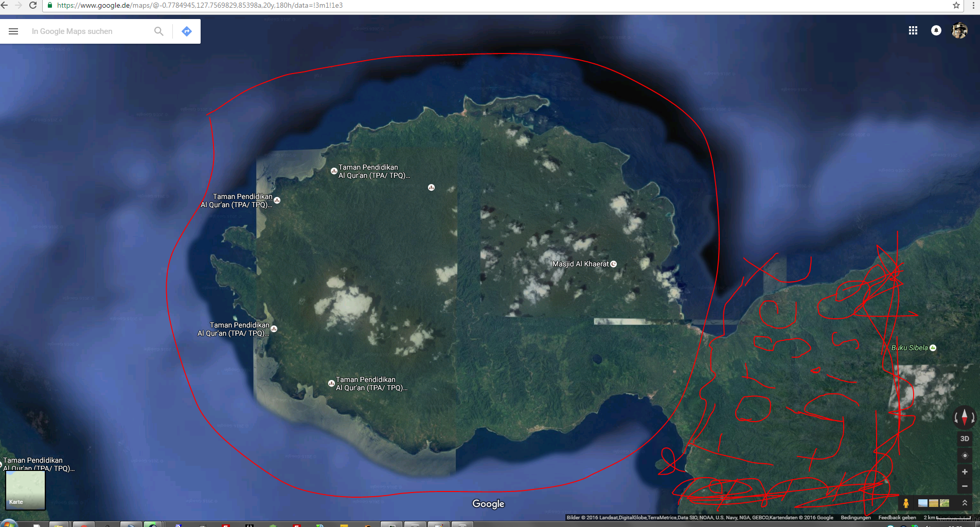Select the Street View pegman

906,503
